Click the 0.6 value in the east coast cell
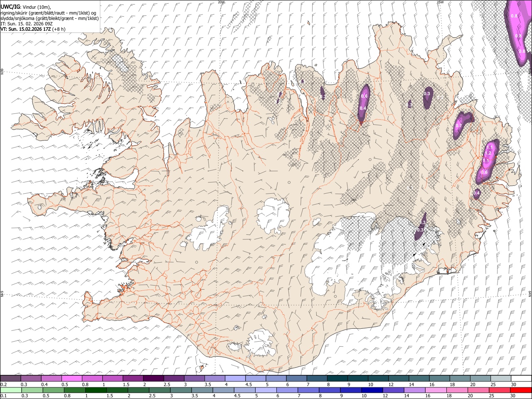The image size is (532, 399). (484, 172)
